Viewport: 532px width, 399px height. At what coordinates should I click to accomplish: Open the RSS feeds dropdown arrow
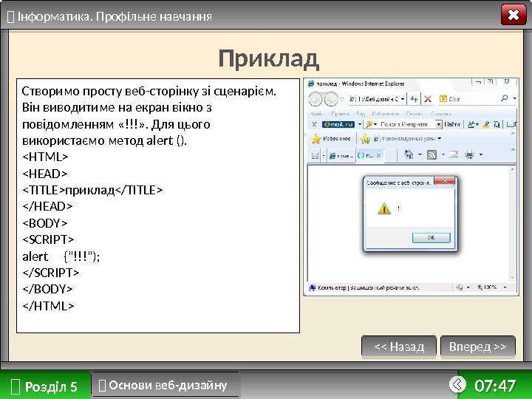click(x=443, y=154)
